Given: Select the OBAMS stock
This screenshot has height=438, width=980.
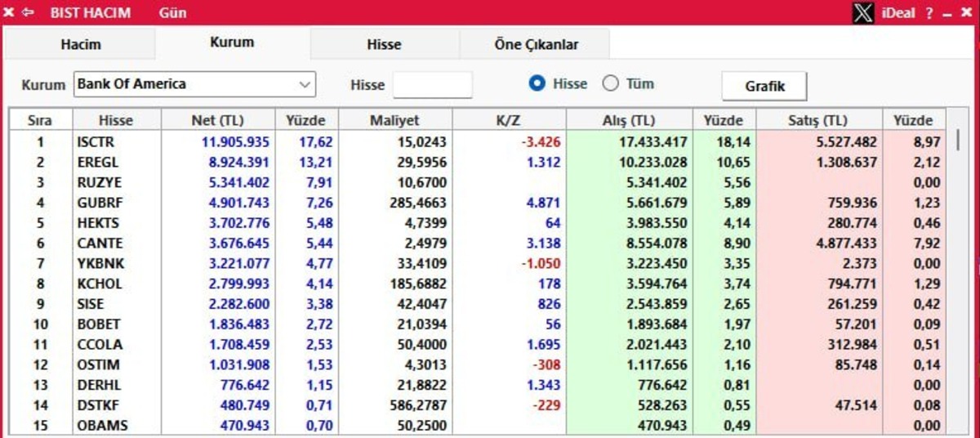Looking at the screenshot, I should 101,425.
